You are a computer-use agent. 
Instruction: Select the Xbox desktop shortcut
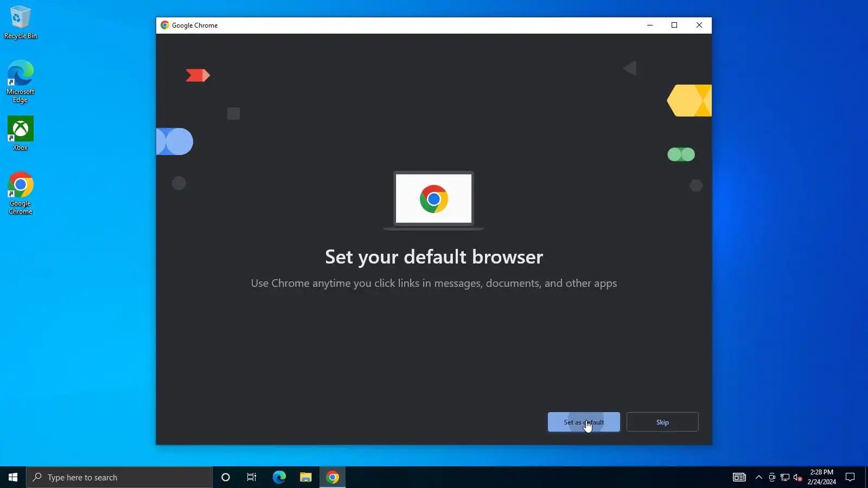point(21,133)
